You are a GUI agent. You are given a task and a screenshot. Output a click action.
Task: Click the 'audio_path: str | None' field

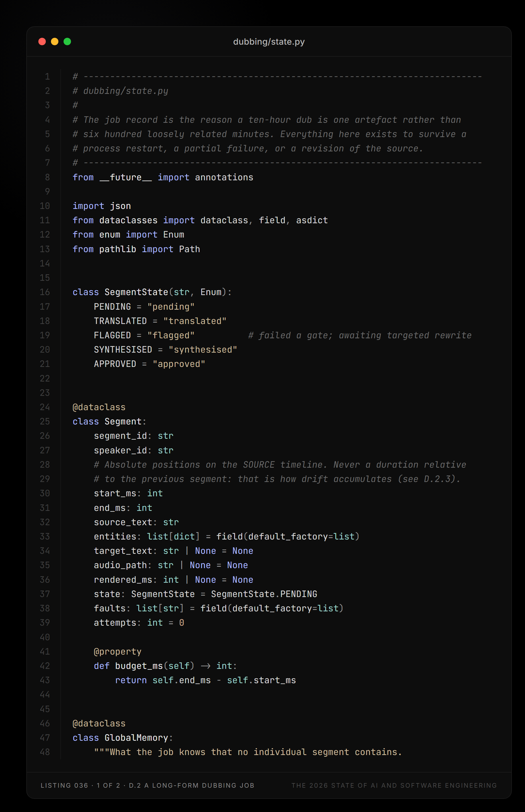pos(171,565)
